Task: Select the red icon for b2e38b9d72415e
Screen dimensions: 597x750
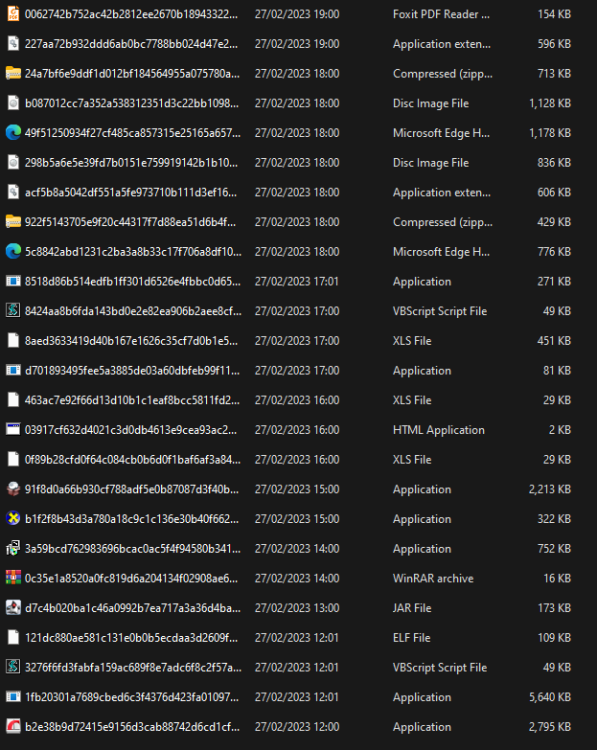Action: click(13, 726)
